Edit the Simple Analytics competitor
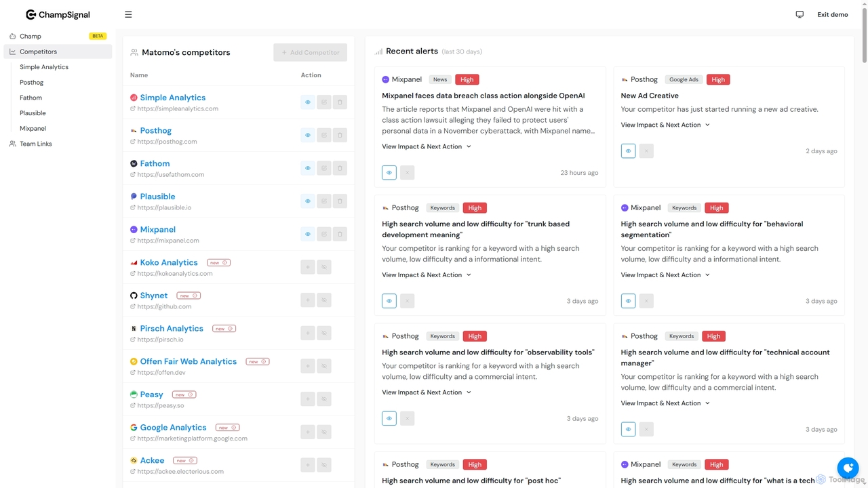Image resolution: width=868 pixels, height=488 pixels. pyautogui.click(x=324, y=102)
